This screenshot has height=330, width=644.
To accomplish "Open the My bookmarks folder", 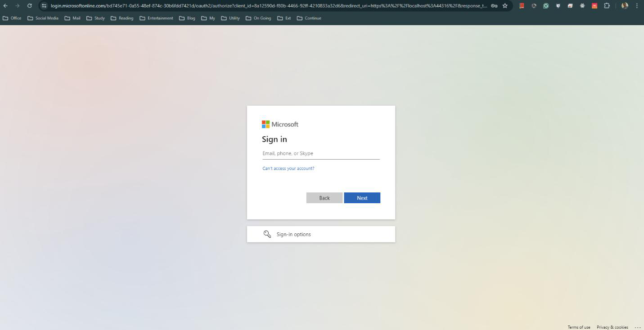I will [x=208, y=18].
